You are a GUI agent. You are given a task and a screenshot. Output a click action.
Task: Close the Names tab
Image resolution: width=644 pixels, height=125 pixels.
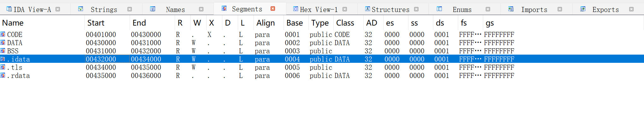point(201,9)
